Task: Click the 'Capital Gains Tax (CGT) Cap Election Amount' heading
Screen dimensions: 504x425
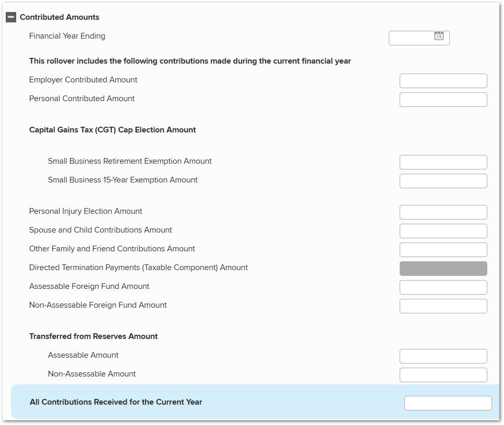Action: 113,130
